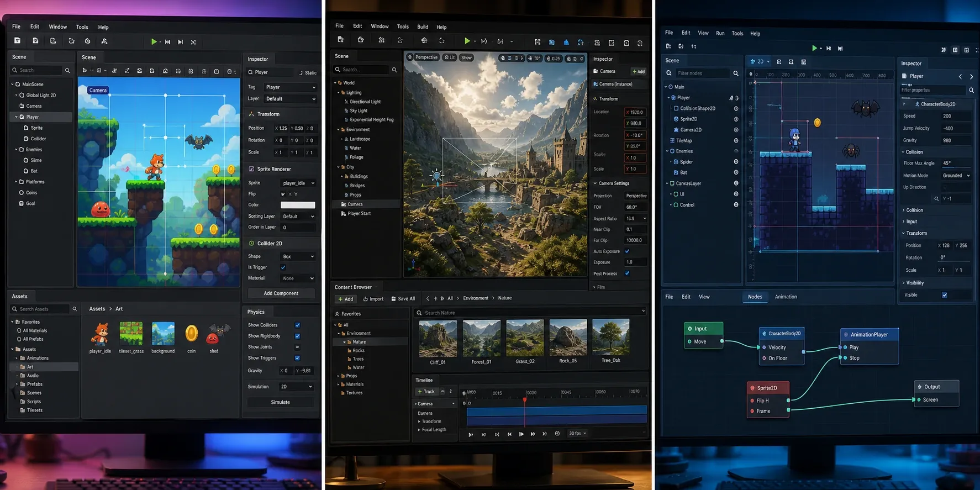The height and width of the screenshot is (490, 980).
Task: Toggle the Post Process checkbox
Action: [627, 273]
